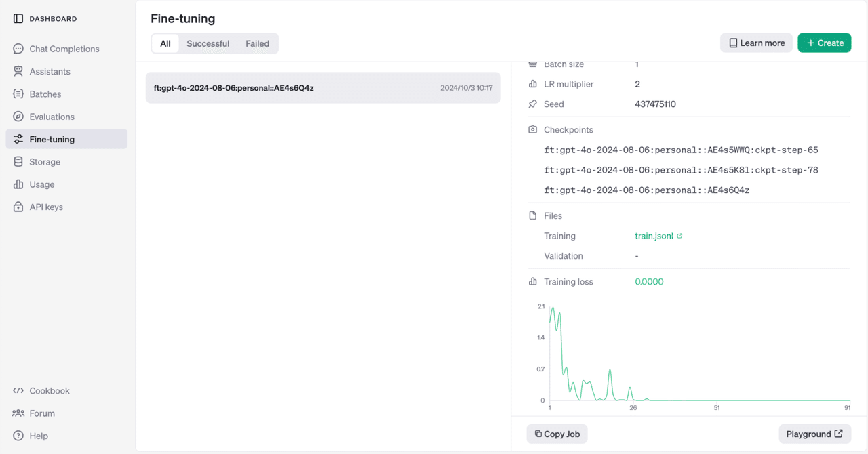Switch to the Successful tab
Image resolution: width=868 pixels, height=454 pixels.
(208, 43)
